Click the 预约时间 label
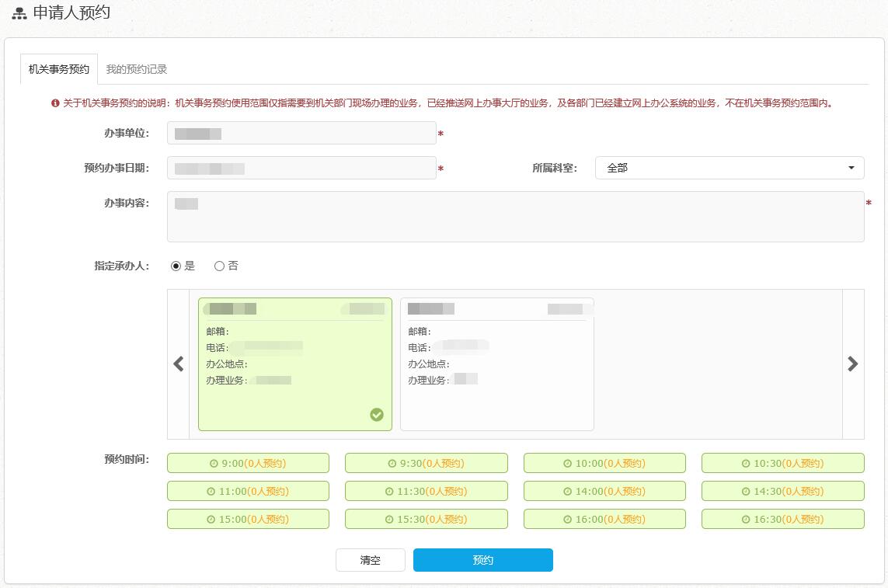 [x=127, y=459]
